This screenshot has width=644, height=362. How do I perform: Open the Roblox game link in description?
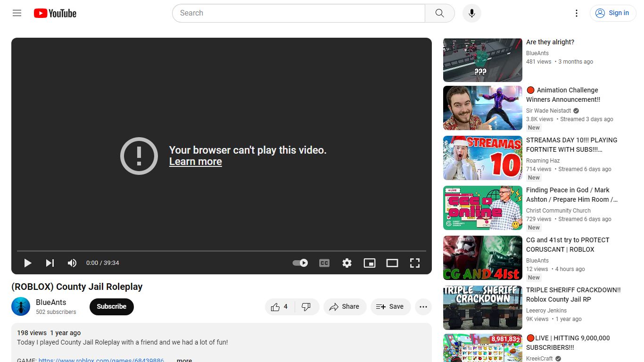point(101,360)
